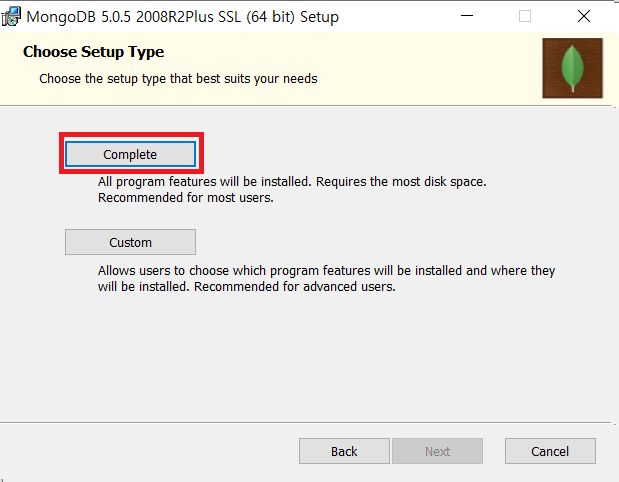Image resolution: width=619 pixels, height=482 pixels.
Task: Cancel the MongoDB setup wizard
Action: tap(550, 451)
